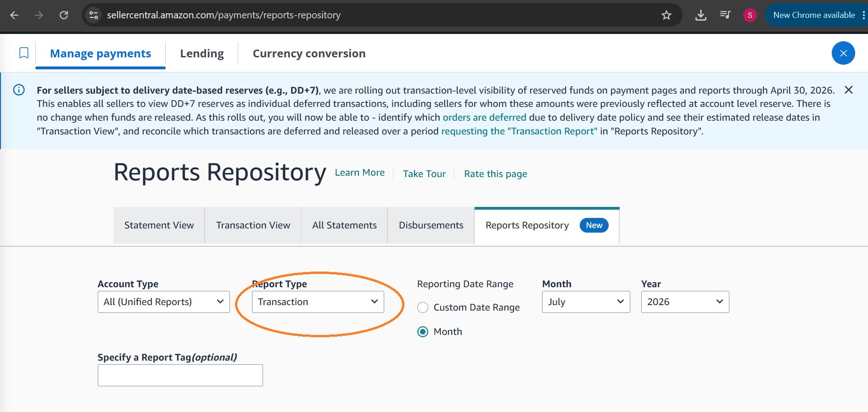Expand the Report Type Transaction dropdown
This screenshot has width=868, height=412.
coord(318,302)
